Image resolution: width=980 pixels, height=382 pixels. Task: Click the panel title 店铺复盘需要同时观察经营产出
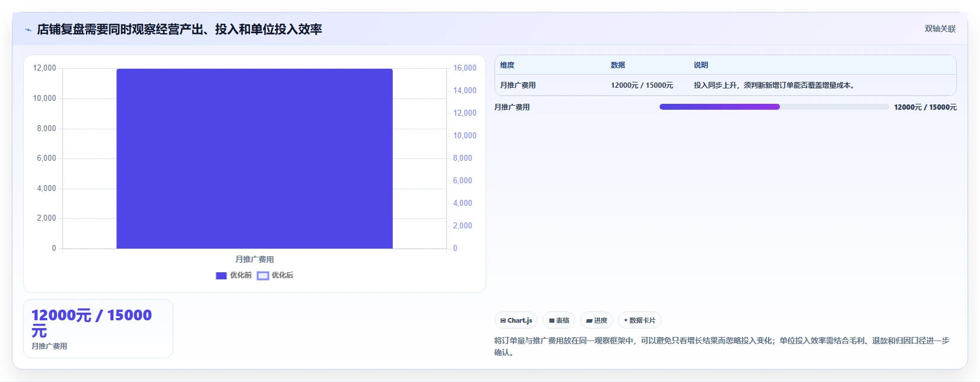tap(179, 30)
